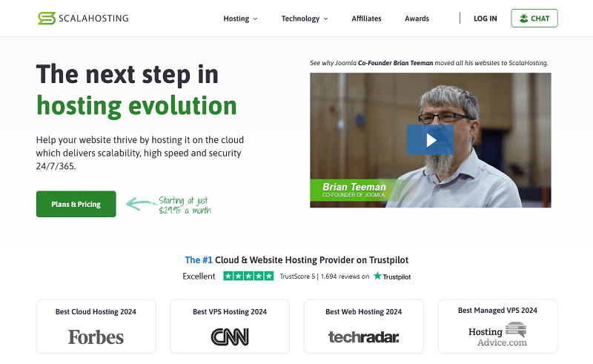The image size is (593, 364).
Task: Click the ScalaHosting logo icon
Action: 47,18
